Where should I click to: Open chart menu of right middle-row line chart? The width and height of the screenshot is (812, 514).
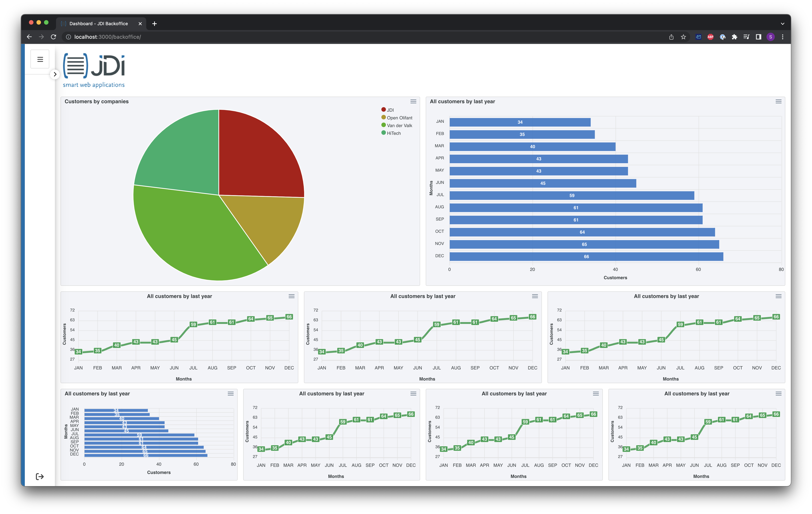[x=778, y=296]
